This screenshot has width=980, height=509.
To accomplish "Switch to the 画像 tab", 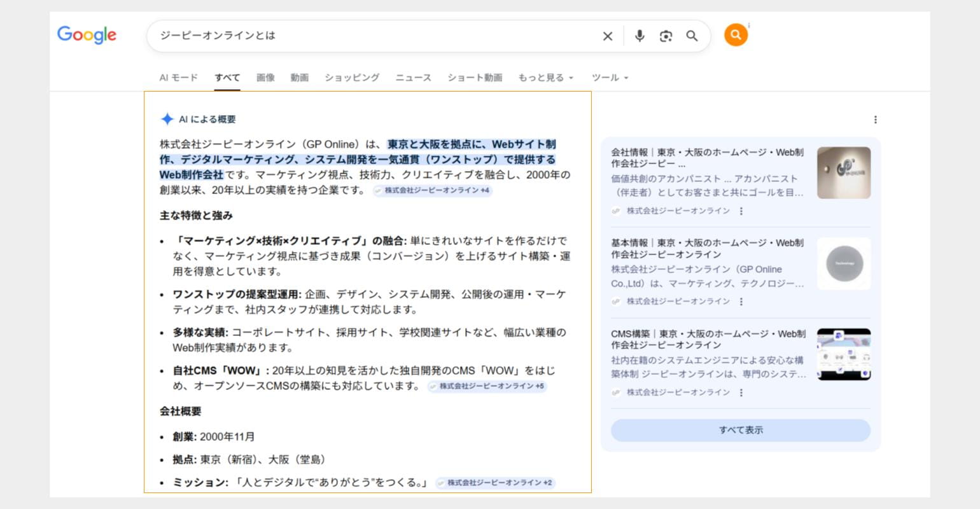I will coord(265,78).
